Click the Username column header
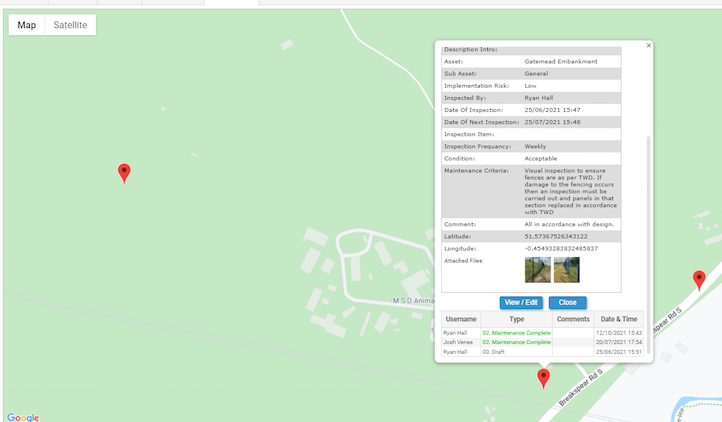Image resolution: width=722 pixels, height=422 pixels. click(461, 319)
